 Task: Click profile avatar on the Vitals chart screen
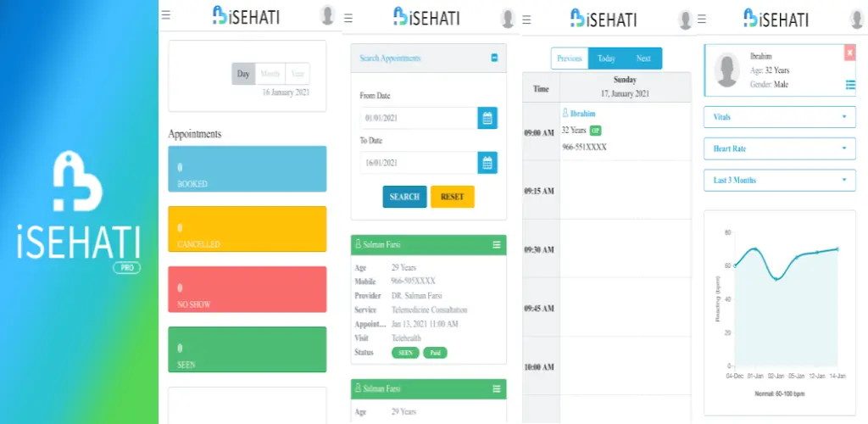click(857, 19)
